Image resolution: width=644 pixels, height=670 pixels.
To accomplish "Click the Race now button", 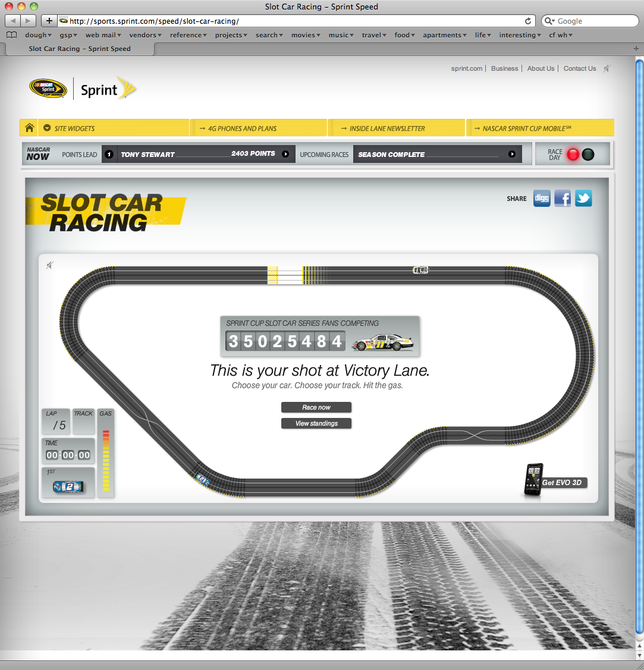I will 316,407.
